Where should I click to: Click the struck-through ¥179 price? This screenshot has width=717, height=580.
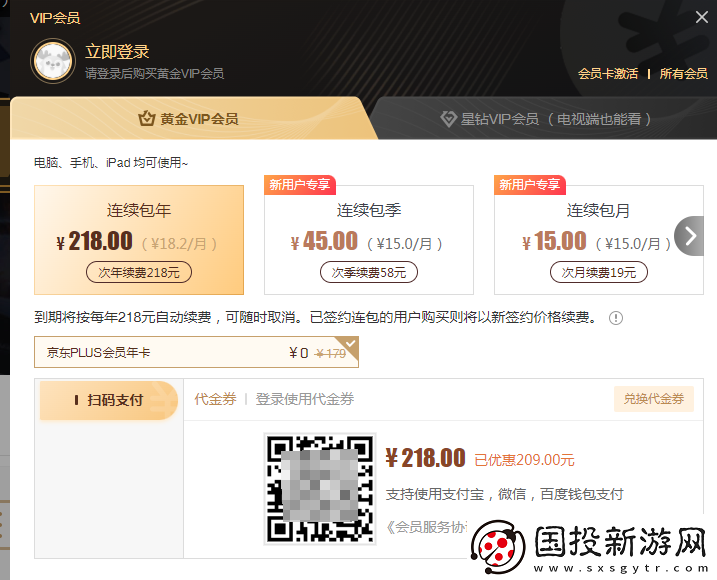tap(331, 353)
